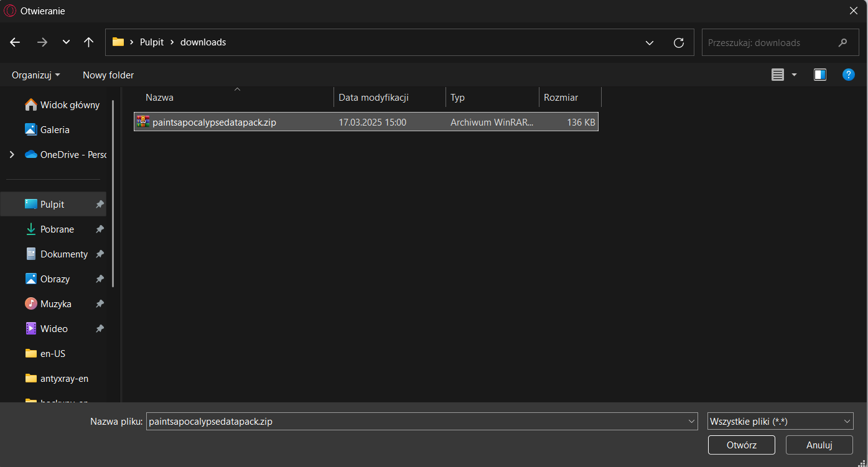Screen dimensions: 868x467
Task: Expand the OneDrive tree node
Action: click(12, 155)
